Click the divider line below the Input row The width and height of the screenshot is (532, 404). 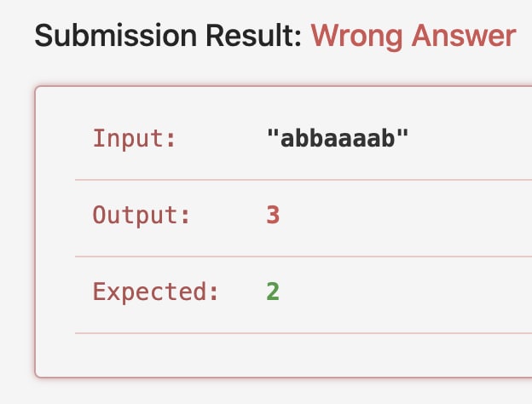click(304, 180)
